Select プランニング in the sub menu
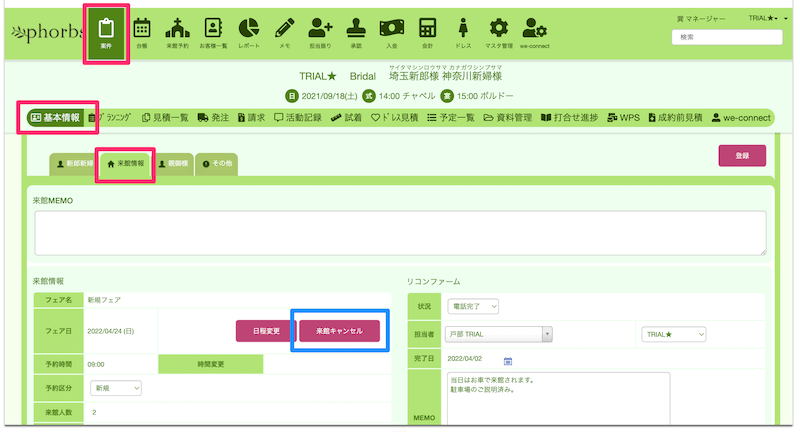 coord(110,118)
